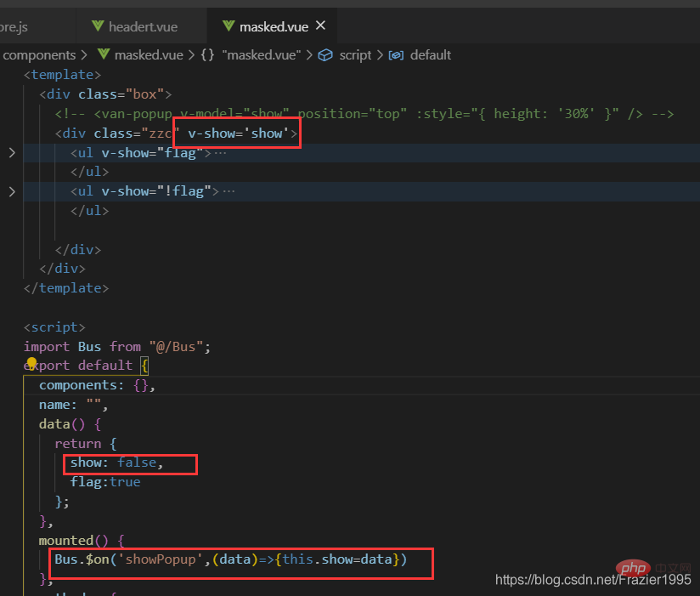
Task: Place cursor on the <template> opening tag
Action: click(63, 75)
